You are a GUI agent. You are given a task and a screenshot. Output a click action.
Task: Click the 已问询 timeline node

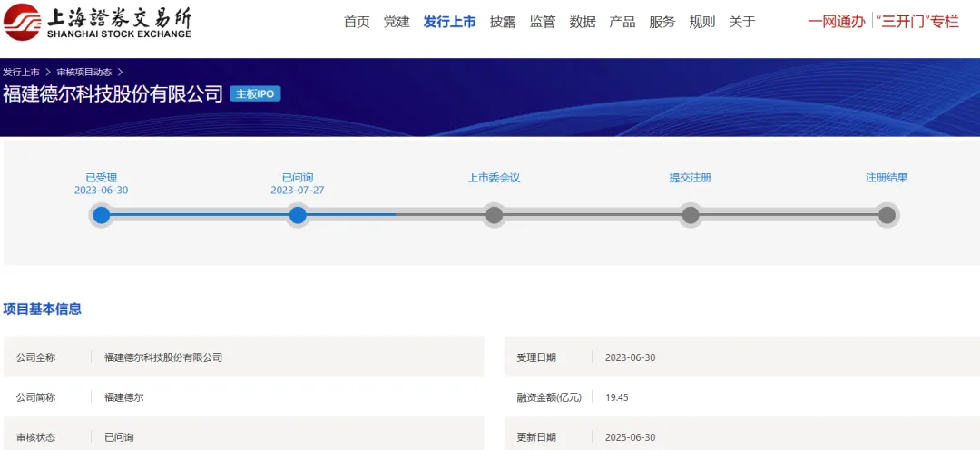298,215
